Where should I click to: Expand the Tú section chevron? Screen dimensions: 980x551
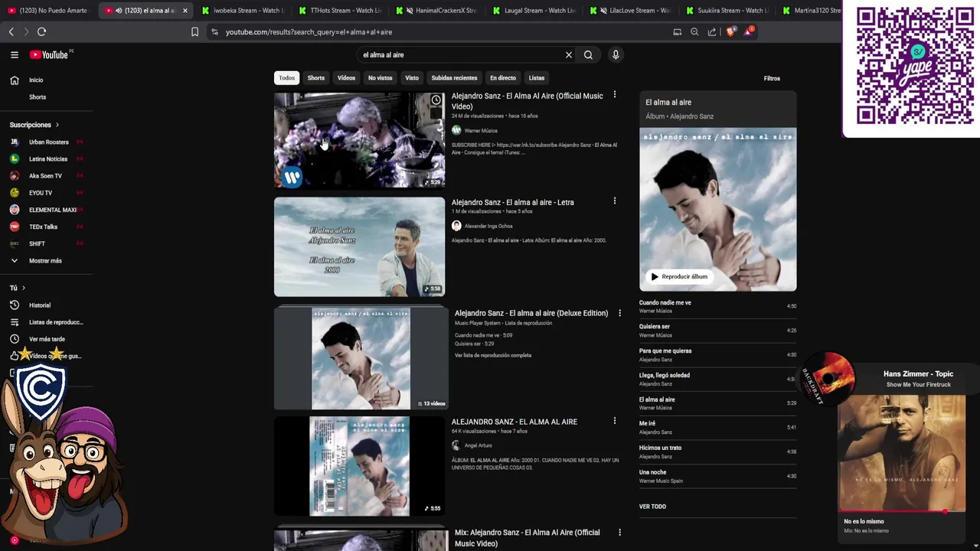click(x=24, y=289)
